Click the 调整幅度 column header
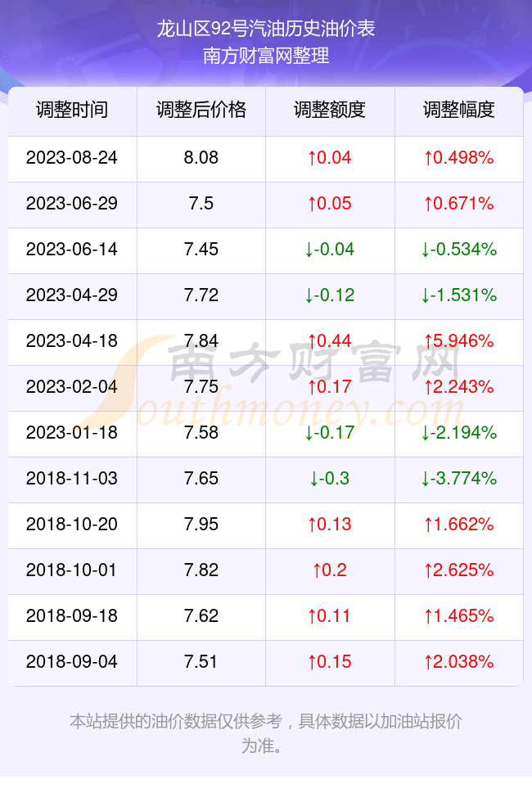This screenshot has width=532, height=802. (459, 110)
